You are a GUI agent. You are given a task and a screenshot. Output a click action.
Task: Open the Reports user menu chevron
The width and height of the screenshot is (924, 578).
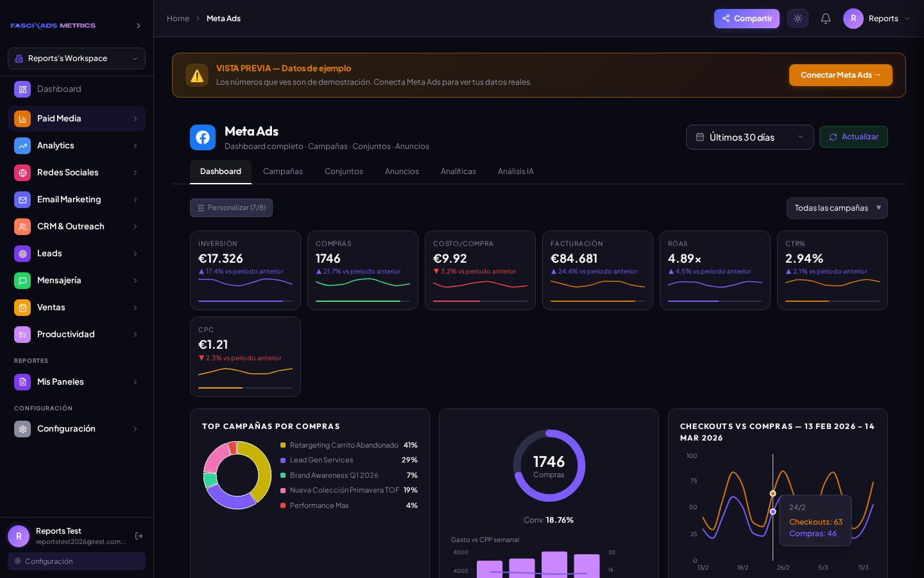(x=907, y=19)
